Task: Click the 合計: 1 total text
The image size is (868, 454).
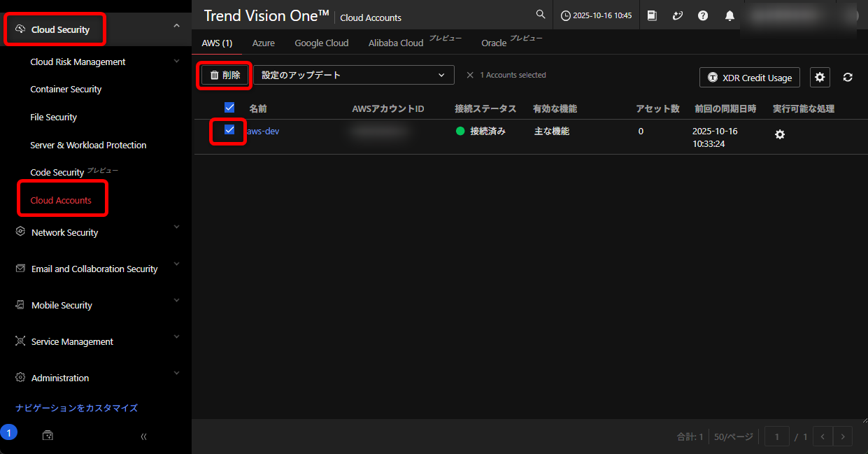Action: (690, 437)
